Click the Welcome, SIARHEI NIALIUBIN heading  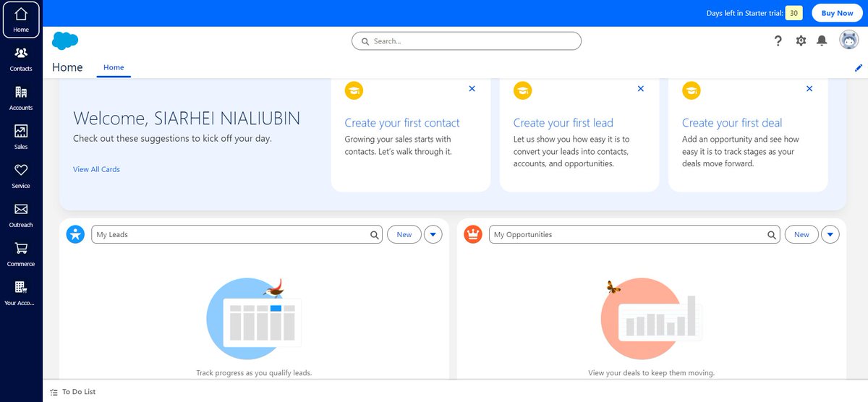click(x=187, y=119)
